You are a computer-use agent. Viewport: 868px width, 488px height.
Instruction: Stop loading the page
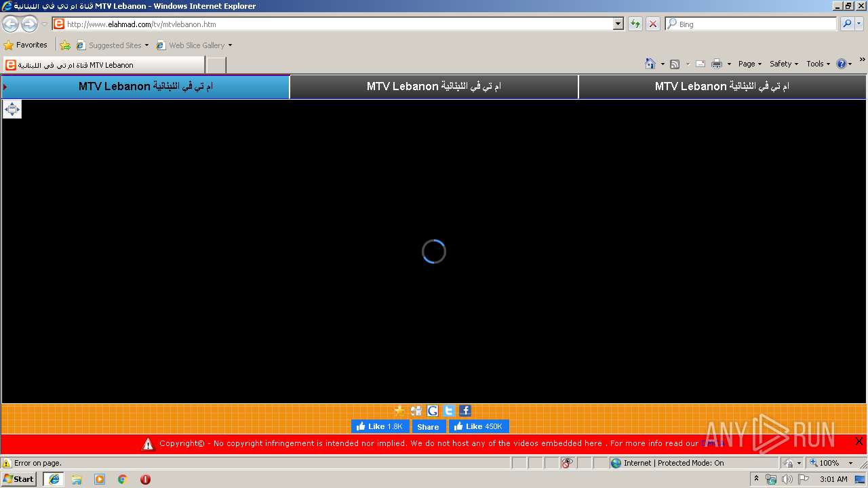[653, 24]
